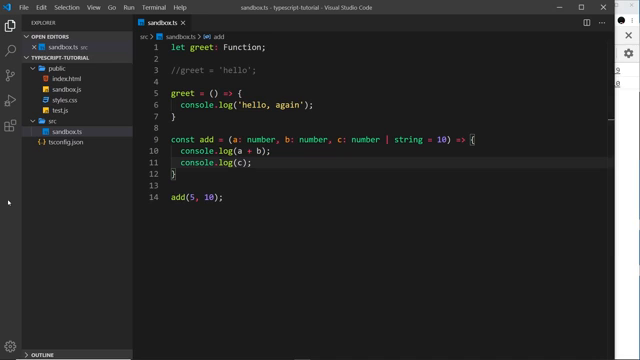Click sandbox.ts in the breadcrumb

pyautogui.click(x=180, y=37)
